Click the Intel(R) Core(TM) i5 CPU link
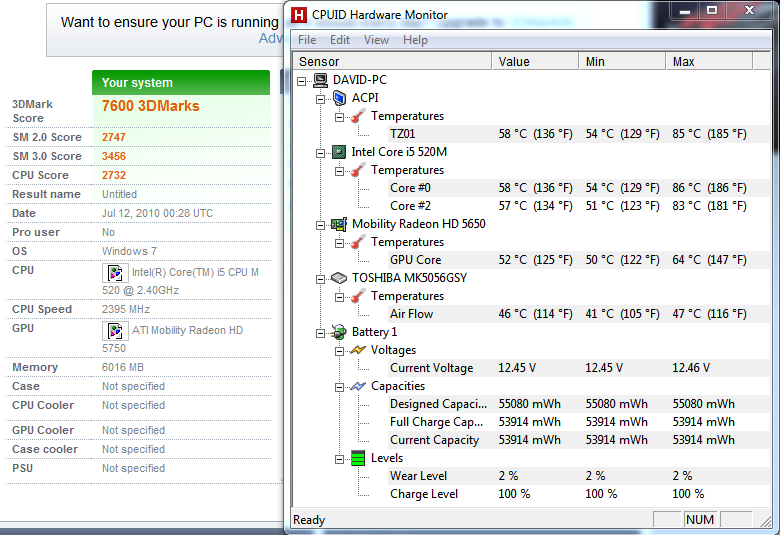 pyautogui.click(x=195, y=273)
